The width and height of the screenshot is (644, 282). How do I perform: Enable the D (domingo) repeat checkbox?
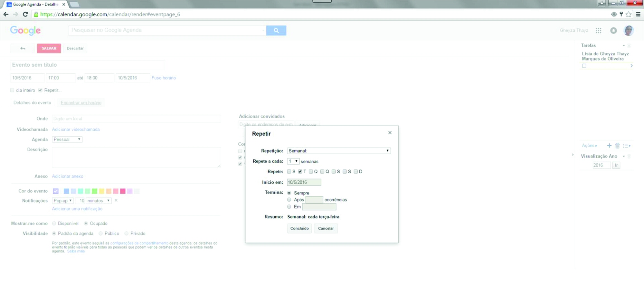point(355,172)
